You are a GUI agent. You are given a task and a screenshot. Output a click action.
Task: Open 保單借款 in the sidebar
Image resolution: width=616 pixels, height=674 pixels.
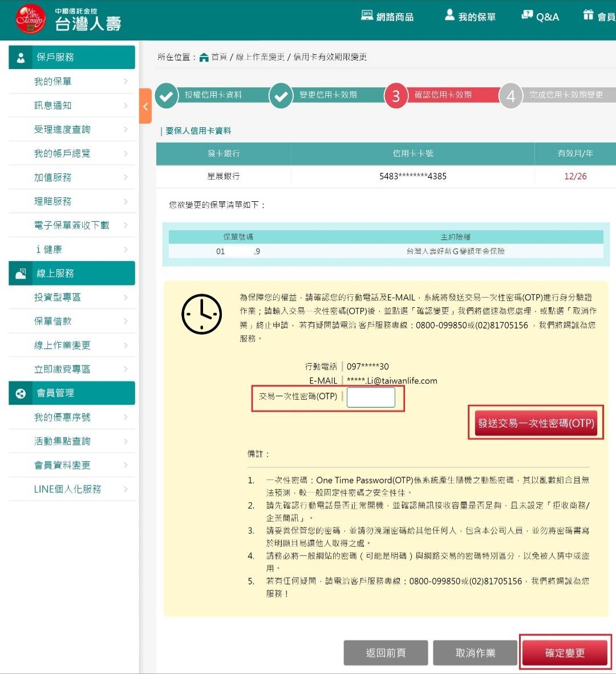coord(72,321)
